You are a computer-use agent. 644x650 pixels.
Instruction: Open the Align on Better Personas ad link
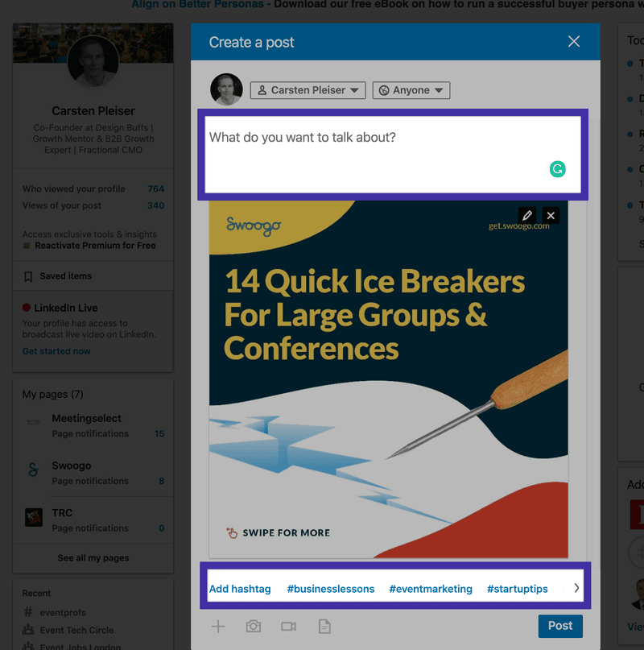[198, 4]
